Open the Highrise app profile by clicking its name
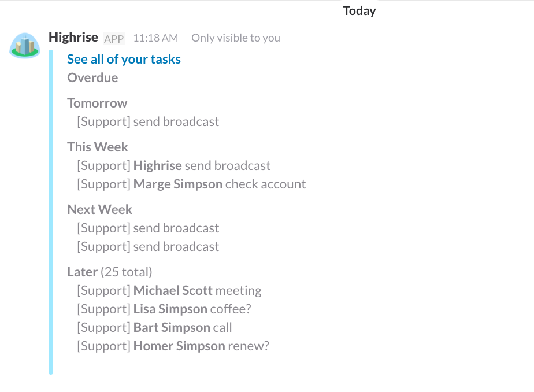 (73, 37)
